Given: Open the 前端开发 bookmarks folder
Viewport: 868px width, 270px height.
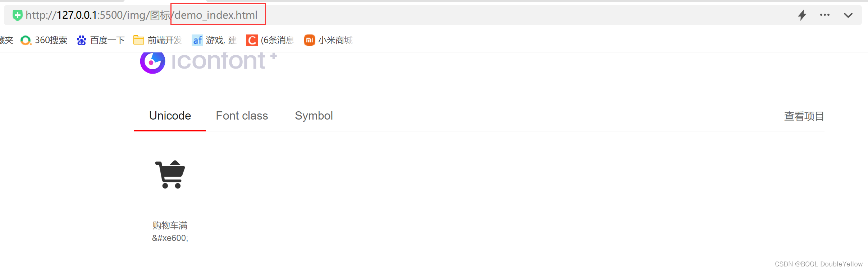Looking at the screenshot, I should [138, 40].
